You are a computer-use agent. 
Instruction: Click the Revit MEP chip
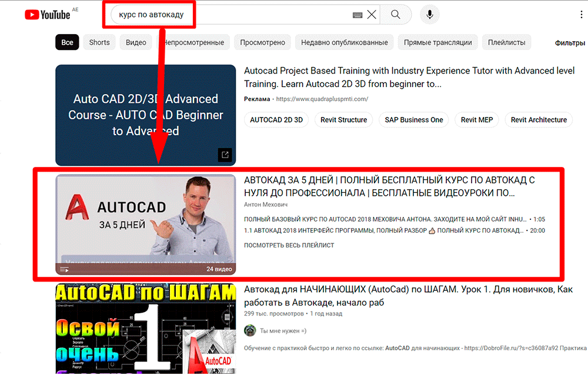tap(477, 120)
